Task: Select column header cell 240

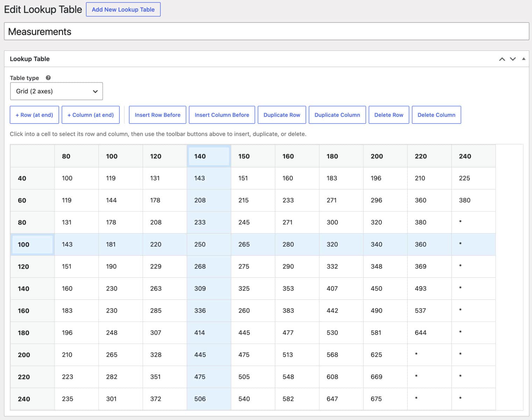Action: pos(474,156)
